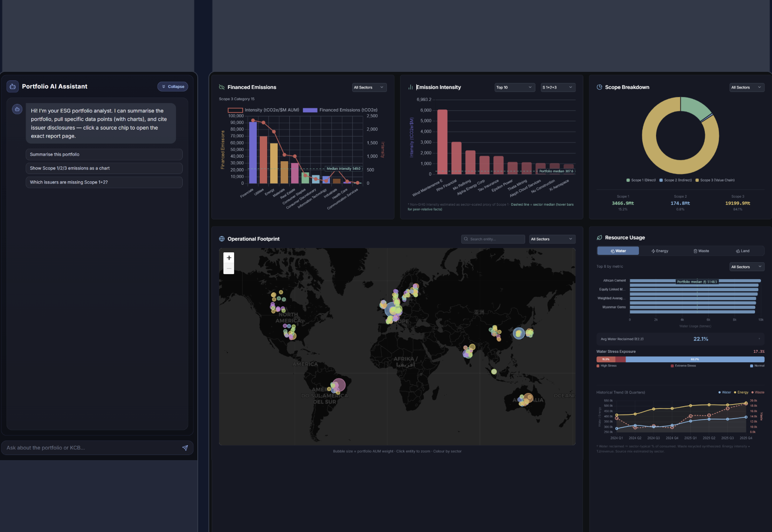Click the blue 82.7% Normal stress bar segment
772x532 pixels.
[x=695, y=359]
